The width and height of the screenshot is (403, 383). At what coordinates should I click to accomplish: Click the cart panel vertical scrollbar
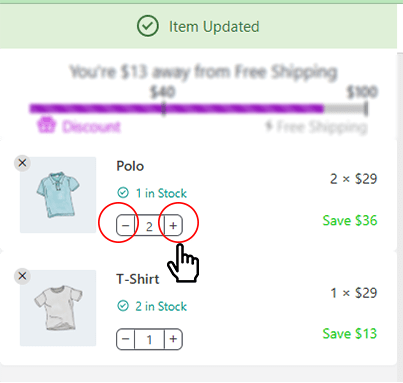pos(400,217)
